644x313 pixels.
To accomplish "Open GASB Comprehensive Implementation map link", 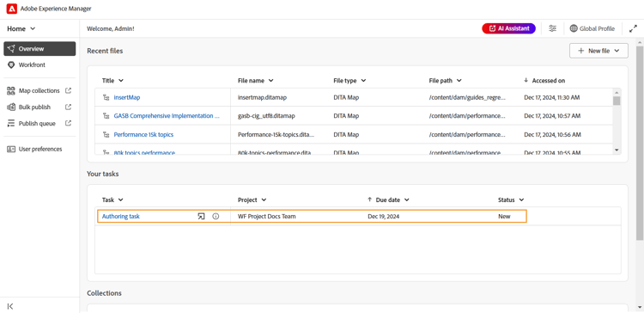I will pos(167,116).
